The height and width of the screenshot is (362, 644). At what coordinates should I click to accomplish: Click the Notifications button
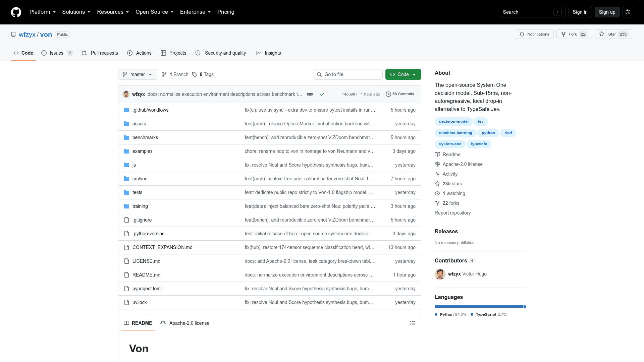534,34
